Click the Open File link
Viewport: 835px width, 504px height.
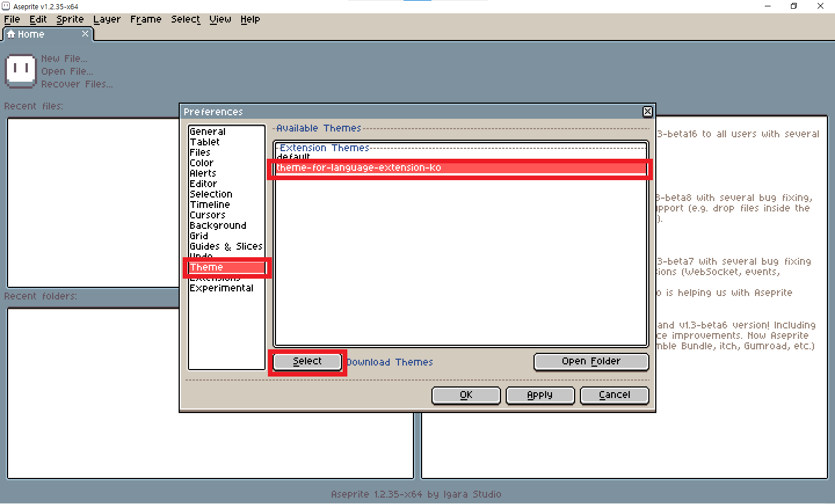pos(67,71)
